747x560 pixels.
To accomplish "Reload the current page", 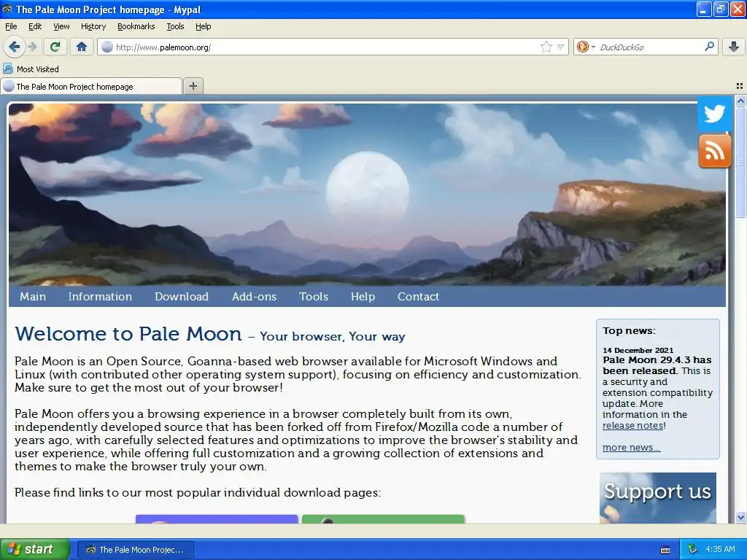I will 55,47.
